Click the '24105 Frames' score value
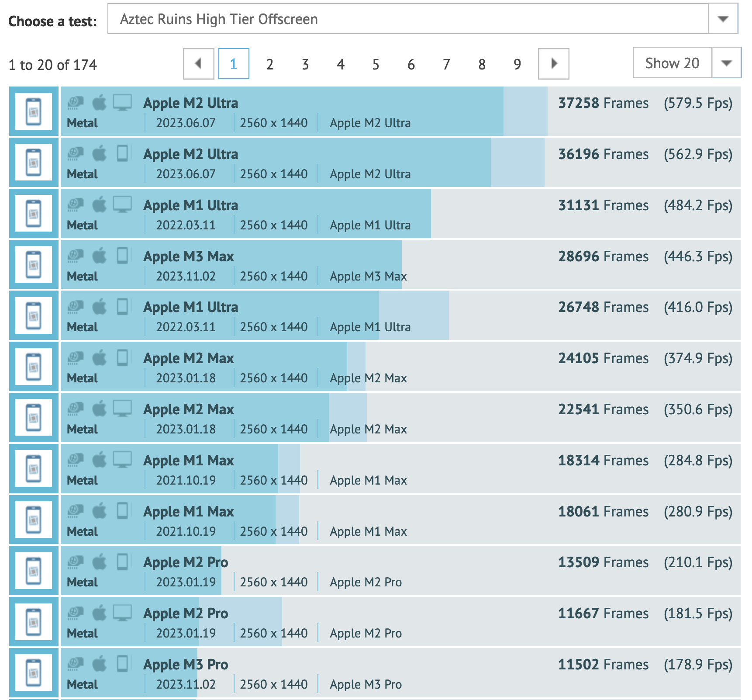 [x=604, y=358]
